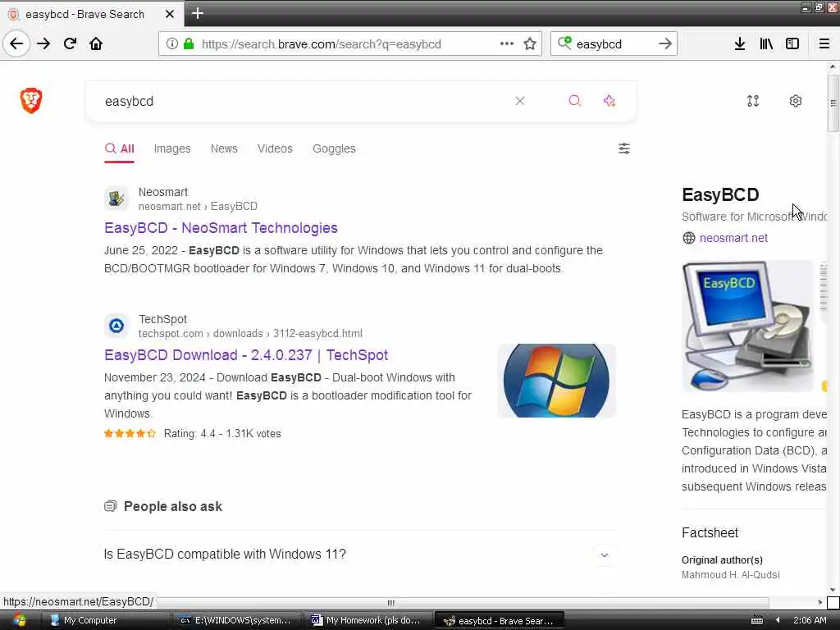Show site information for brave.com
Screen dimensions: 840x630
pos(171,44)
